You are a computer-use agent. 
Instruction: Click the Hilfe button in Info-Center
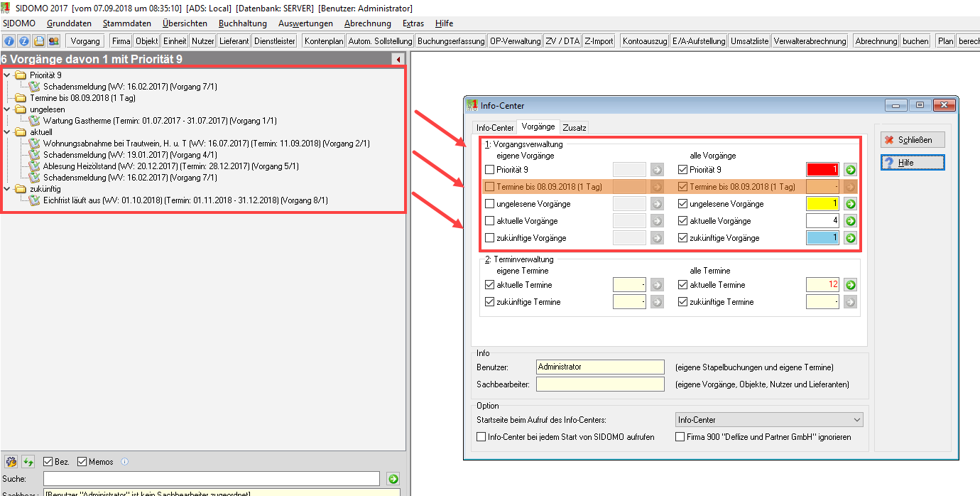click(x=913, y=163)
